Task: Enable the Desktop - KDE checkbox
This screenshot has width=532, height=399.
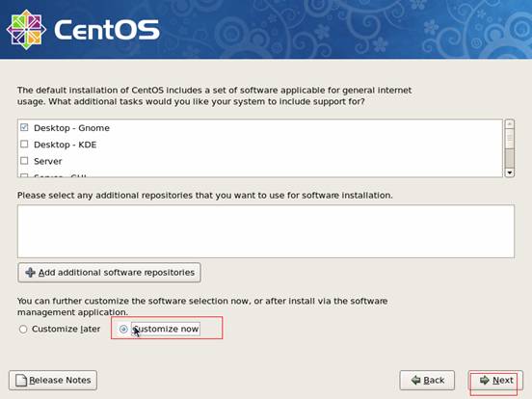Action: point(24,144)
